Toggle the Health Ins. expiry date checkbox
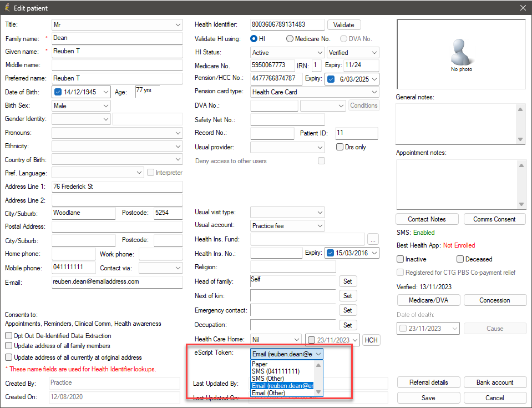The image size is (532, 408). pyautogui.click(x=330, y=253)
